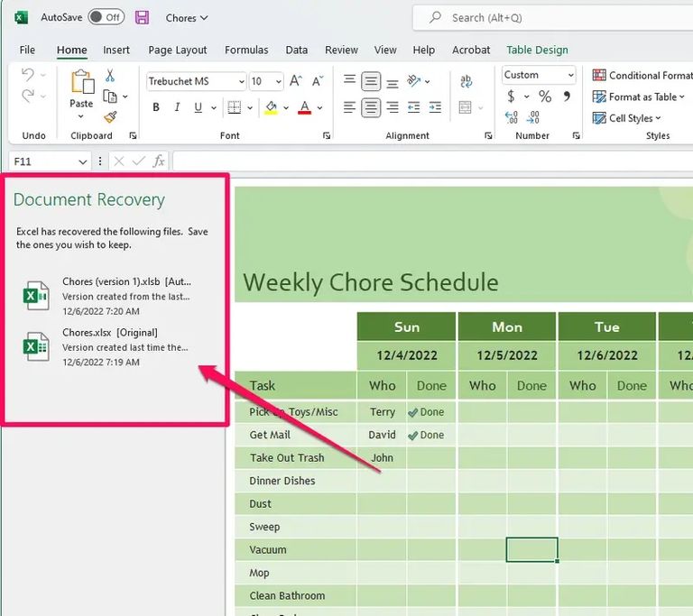Open the Custom number format dropdown

pyautogui.click(x=570, y=75)
